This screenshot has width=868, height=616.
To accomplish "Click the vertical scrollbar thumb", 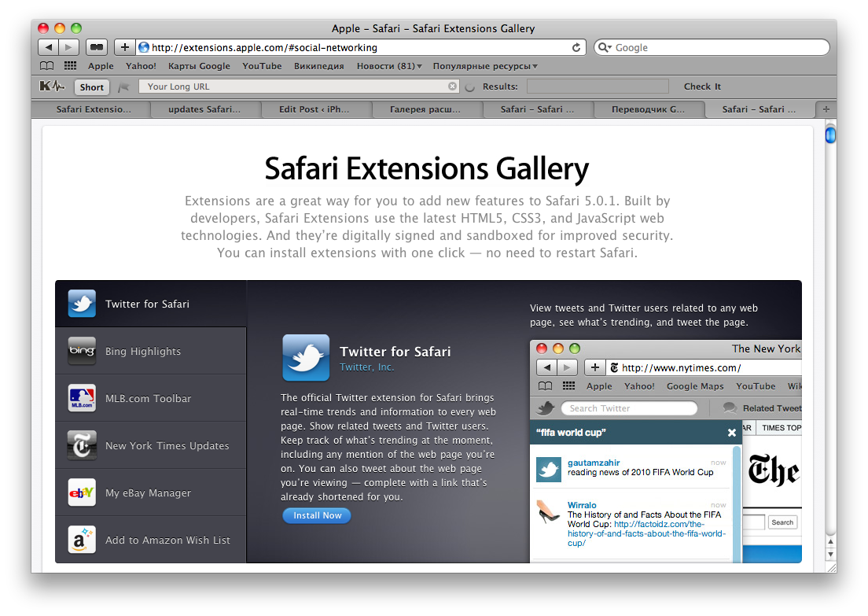I will [830, 135].
